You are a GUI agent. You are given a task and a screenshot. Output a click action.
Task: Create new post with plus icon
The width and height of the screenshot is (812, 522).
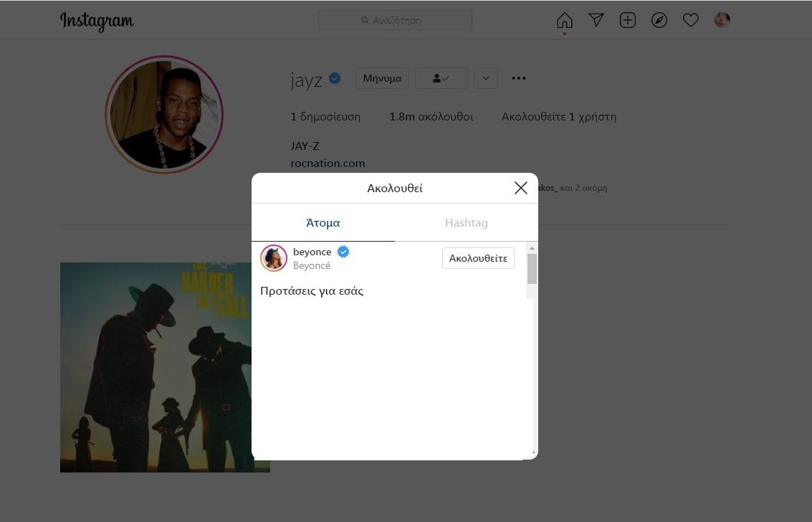[x=628, y=20]
